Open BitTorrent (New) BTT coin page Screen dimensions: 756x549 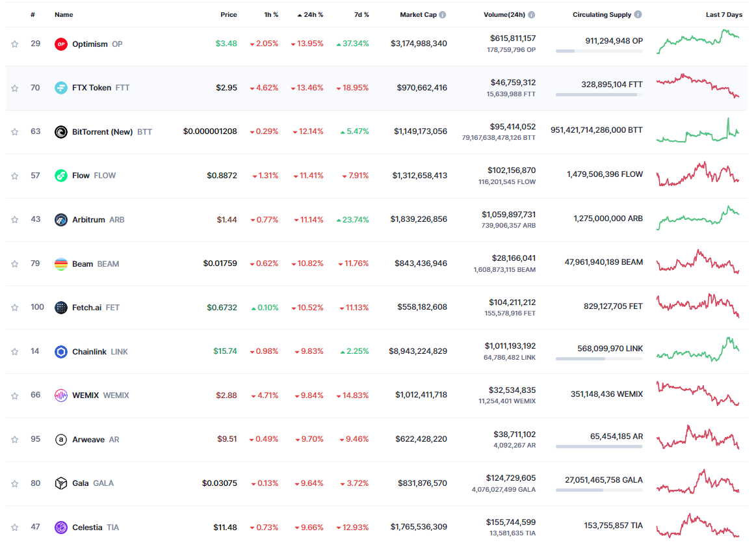pyautogui.click(x=112, y=131)
